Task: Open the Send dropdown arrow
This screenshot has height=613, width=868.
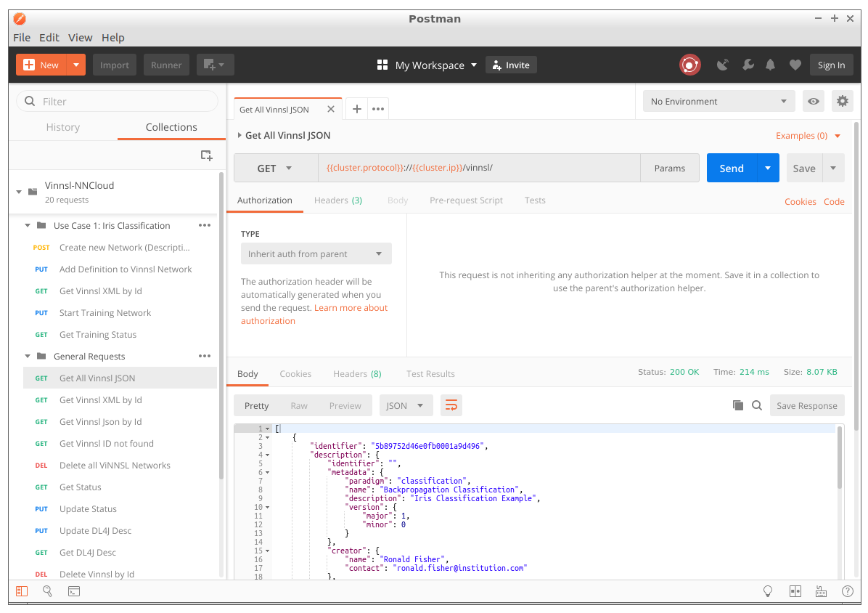Action: pos(768,169)
